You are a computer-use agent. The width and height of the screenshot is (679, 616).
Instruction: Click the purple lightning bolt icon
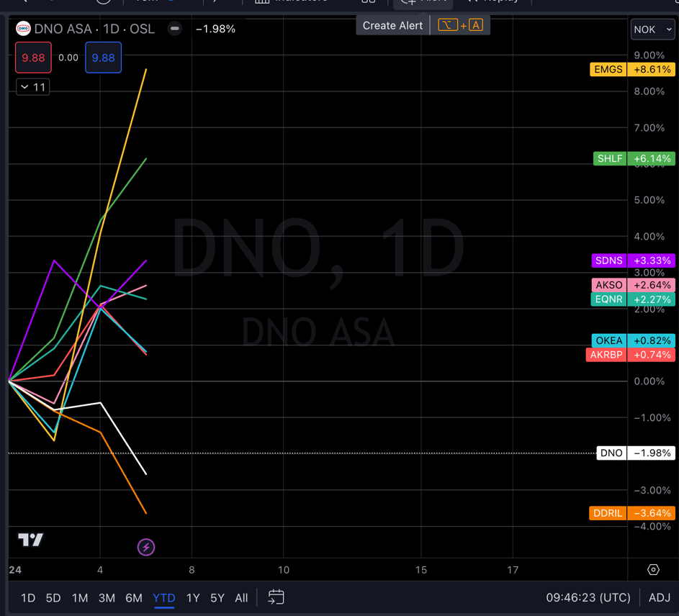(146, 547)
